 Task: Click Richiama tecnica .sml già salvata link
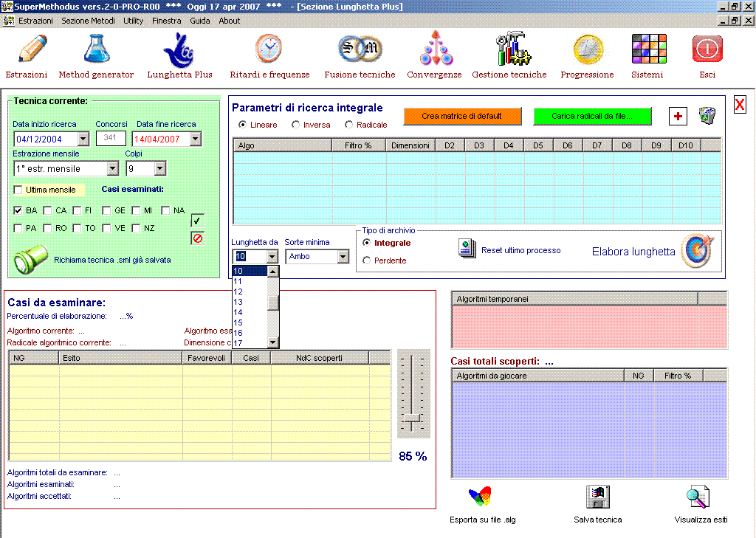112,260
